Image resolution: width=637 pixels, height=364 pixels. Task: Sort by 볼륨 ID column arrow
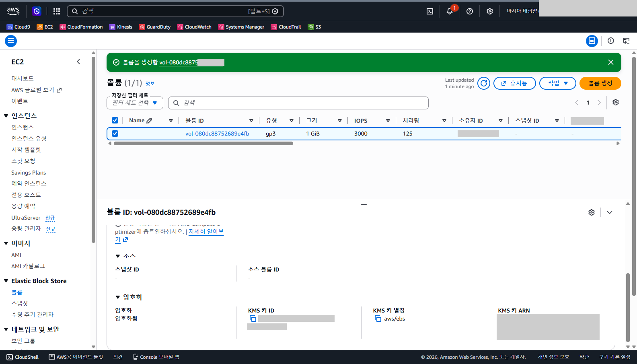pyautogui.click(x=251, y=121)
